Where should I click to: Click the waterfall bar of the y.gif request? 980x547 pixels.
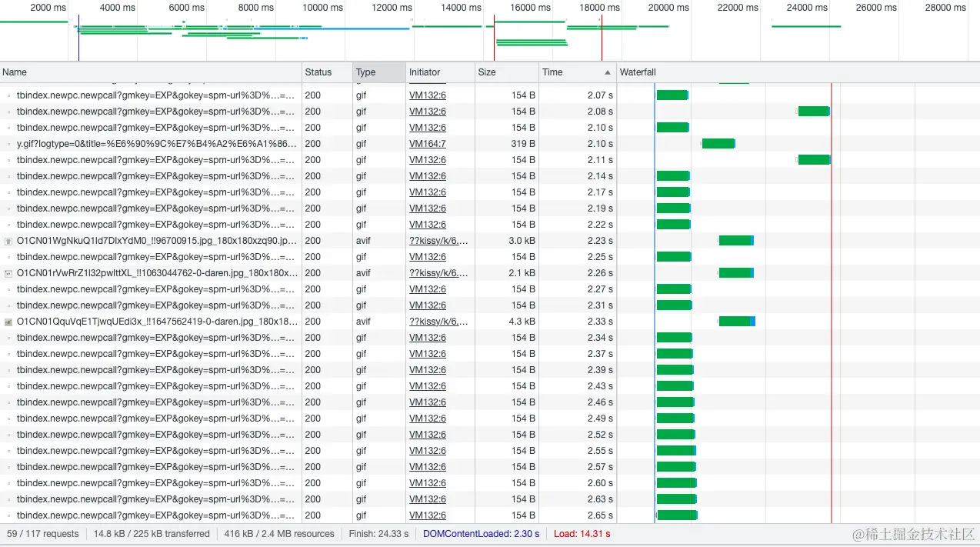coord(718,144)
